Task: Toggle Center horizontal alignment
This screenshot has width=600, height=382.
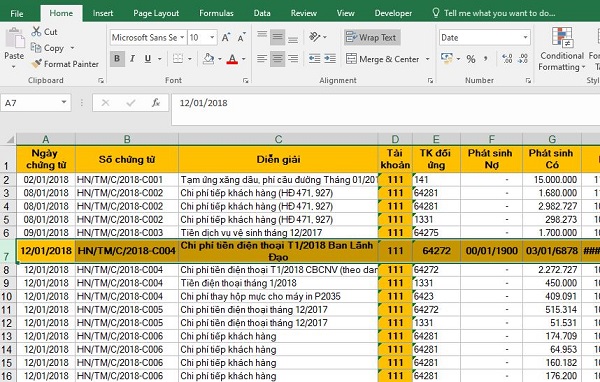Action: tap(277, 59)
